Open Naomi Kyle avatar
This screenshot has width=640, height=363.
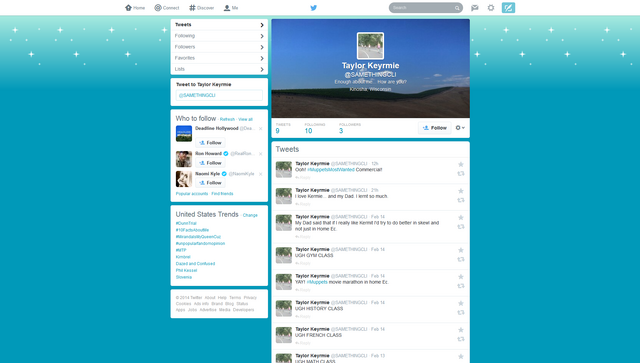[x=184, y=179]
